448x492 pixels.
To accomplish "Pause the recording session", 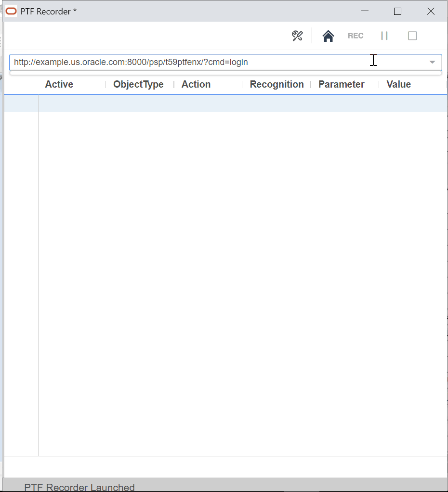I will (384, 36).
